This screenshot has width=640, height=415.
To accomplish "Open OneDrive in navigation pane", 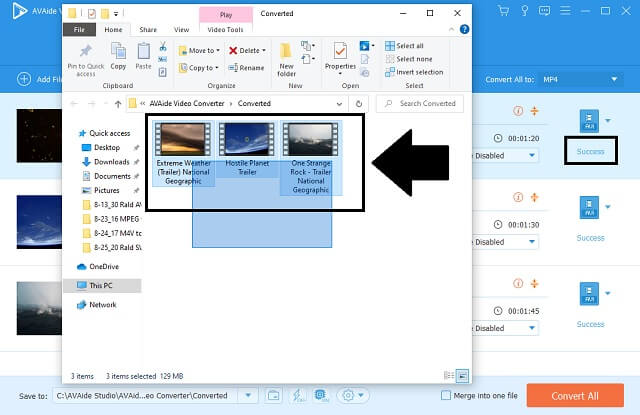I will 98,266.
